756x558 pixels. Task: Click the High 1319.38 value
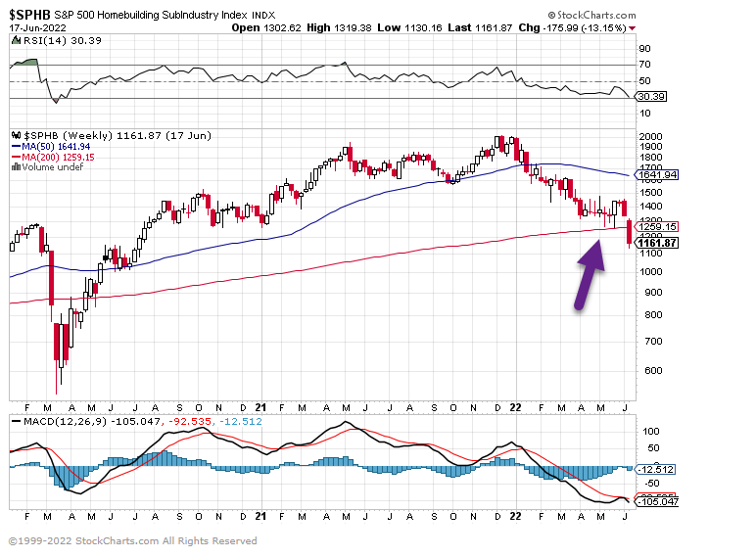[339, 28]
